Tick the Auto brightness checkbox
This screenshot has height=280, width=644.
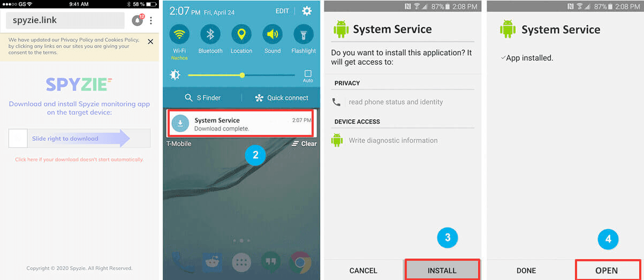(x=308, y=73)
